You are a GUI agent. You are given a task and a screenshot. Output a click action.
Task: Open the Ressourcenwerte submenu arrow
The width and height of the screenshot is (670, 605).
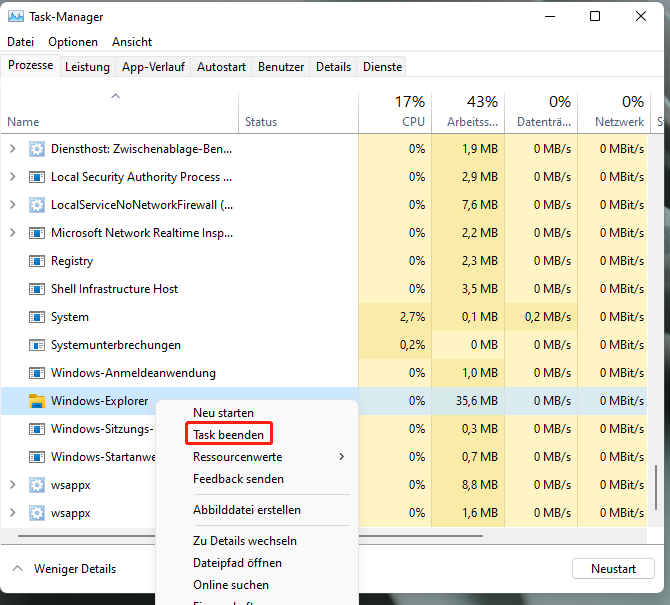click(341, 457)
